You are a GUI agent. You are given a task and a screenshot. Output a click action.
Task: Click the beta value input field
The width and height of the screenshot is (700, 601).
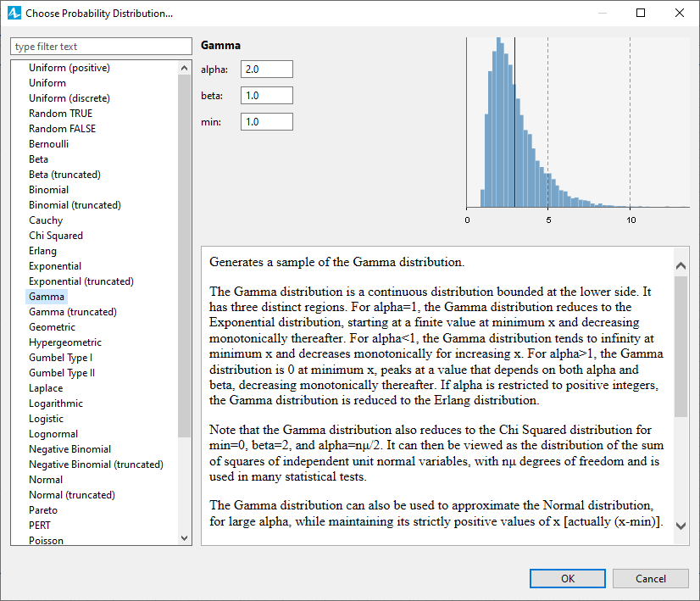[267, 96]
